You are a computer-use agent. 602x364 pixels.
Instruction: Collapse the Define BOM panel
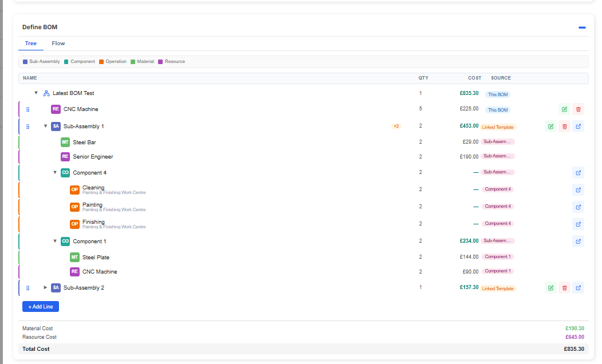[582, 27]
